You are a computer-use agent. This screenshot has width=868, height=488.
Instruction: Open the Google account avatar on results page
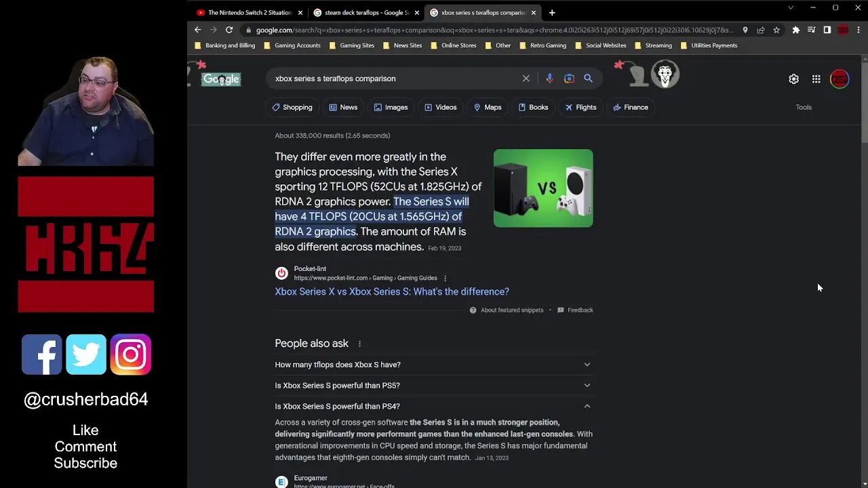click(840, 79)
